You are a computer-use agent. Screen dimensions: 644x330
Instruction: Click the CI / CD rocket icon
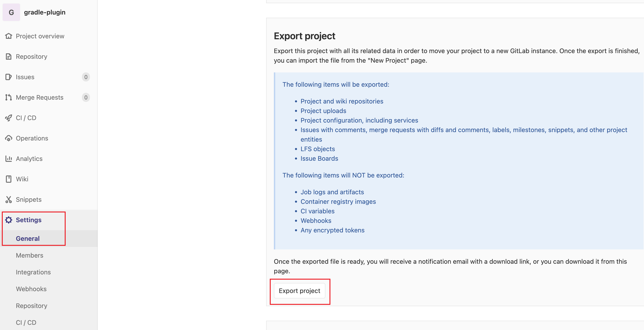tap(8, 118)
